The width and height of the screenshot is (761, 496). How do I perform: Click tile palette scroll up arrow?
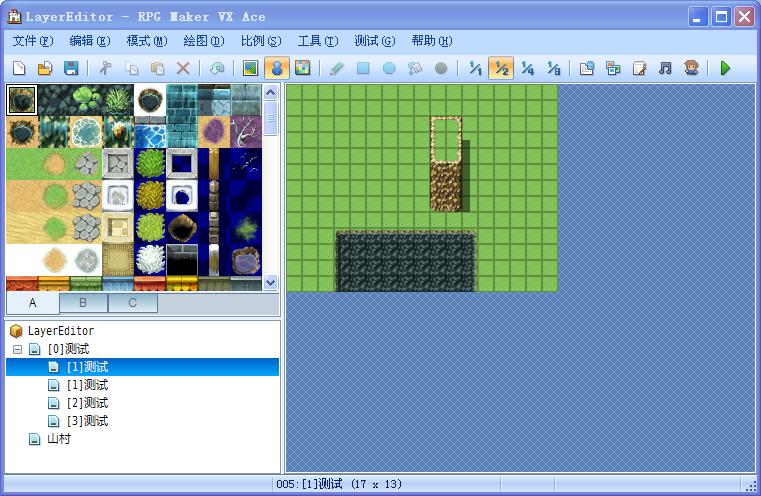pos(271,92)
